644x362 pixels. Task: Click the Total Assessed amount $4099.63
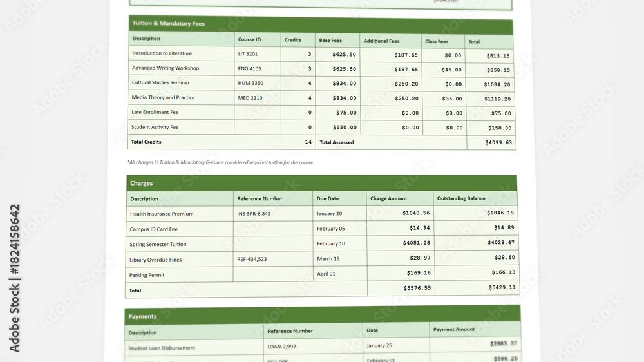click(498, 142)
